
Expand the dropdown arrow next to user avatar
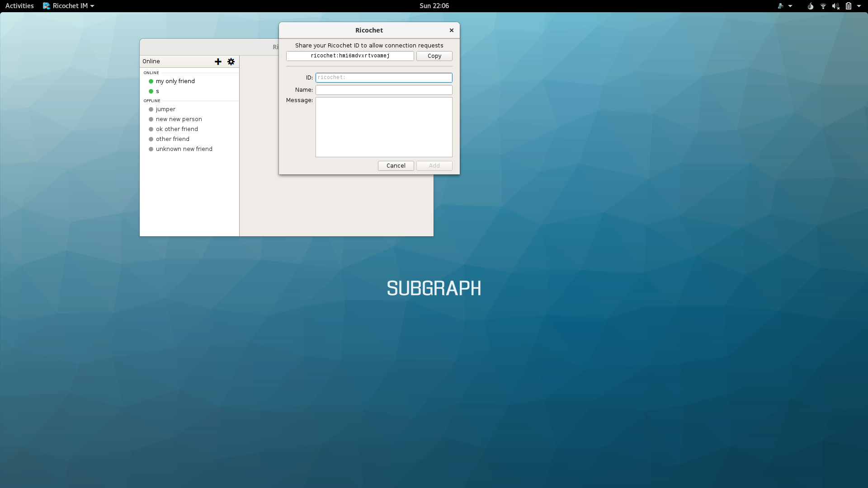click(790, 6)
